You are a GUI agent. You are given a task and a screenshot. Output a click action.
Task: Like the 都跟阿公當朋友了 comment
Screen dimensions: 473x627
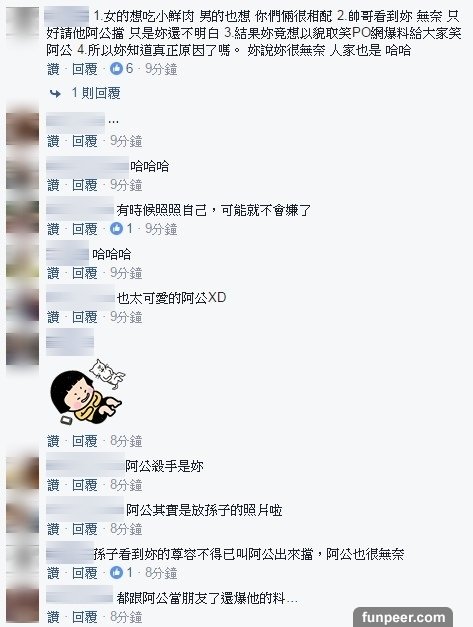tap(53, 617)
